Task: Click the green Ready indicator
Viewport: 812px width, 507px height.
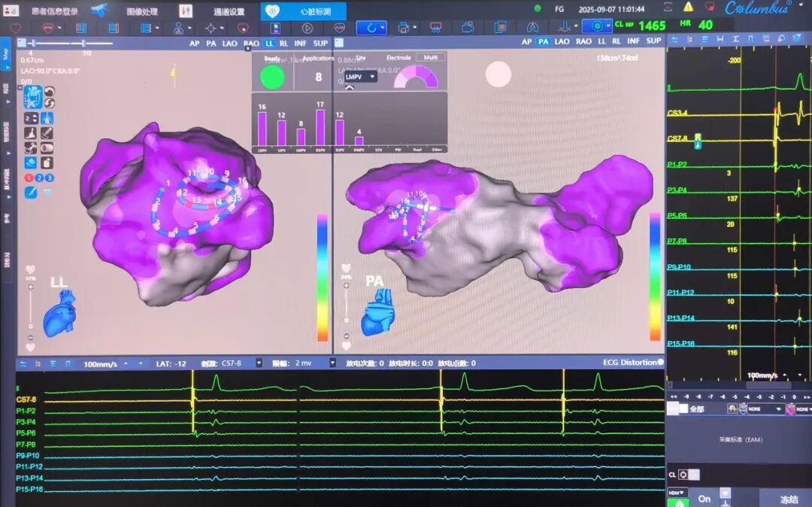Action: (x=272, y=77)
